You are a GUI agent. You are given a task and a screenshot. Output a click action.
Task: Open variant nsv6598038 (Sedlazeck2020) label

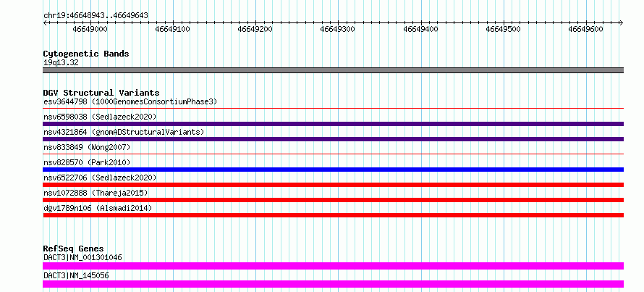[x=100, y=117]
